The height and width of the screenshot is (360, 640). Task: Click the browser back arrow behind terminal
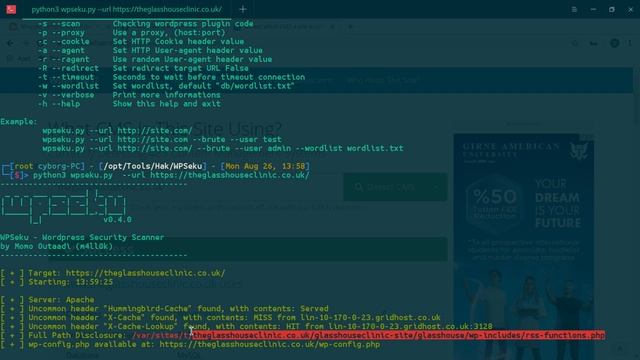(11, 43)
